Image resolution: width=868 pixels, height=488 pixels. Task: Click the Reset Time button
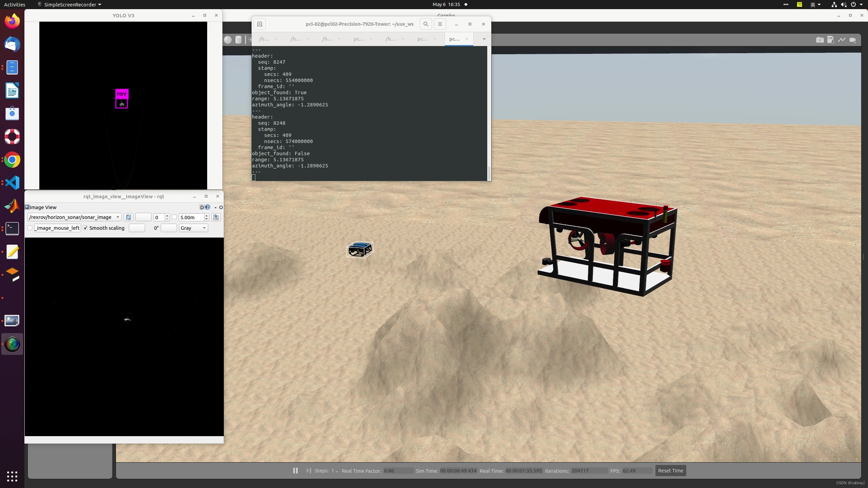point(670,471)
